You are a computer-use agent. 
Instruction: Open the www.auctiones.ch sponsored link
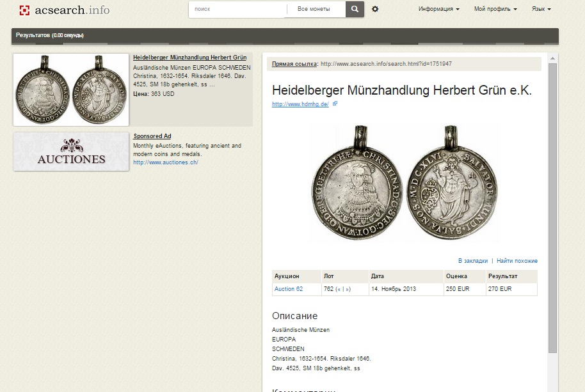pos(166,162)
